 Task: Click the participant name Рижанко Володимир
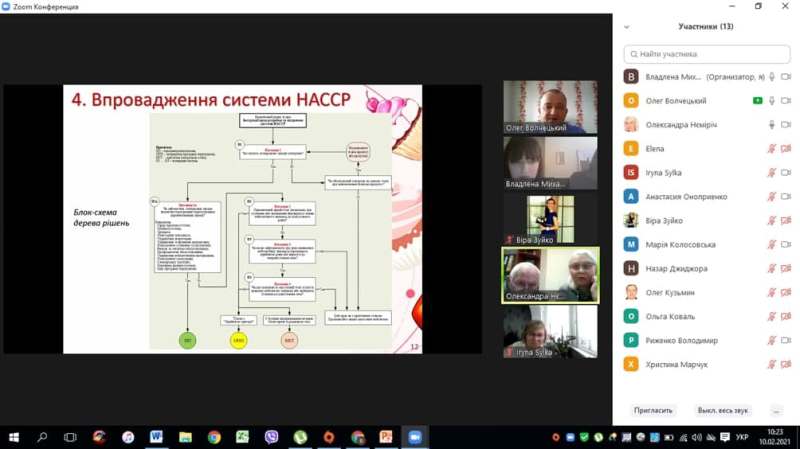click(x=682, y=341)
